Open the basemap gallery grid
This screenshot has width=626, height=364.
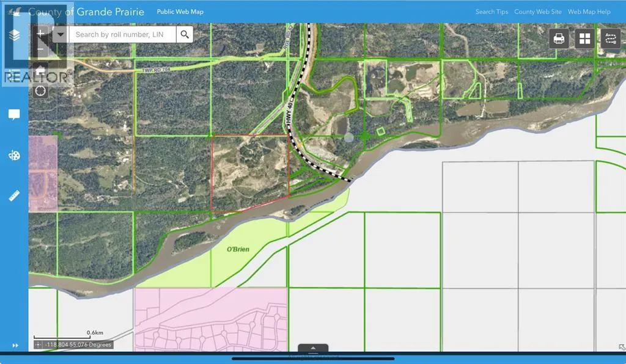(584, 38)
